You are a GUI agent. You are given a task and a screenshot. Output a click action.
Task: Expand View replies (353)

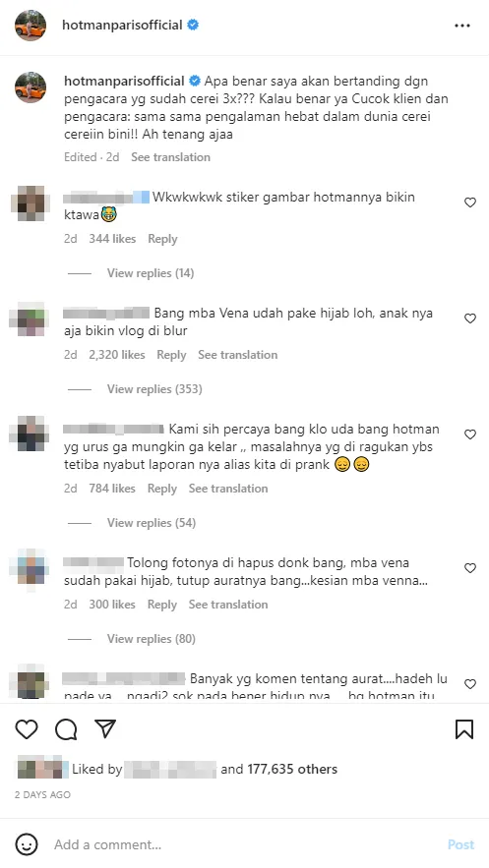click(154, 389)
